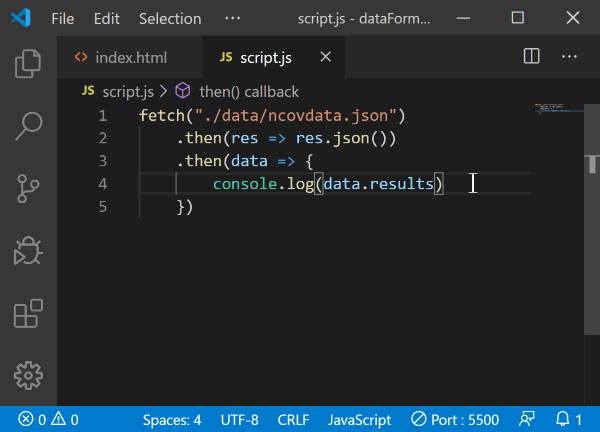
Task: Maximize the VS Code window
Action: [x=518, y=18]
